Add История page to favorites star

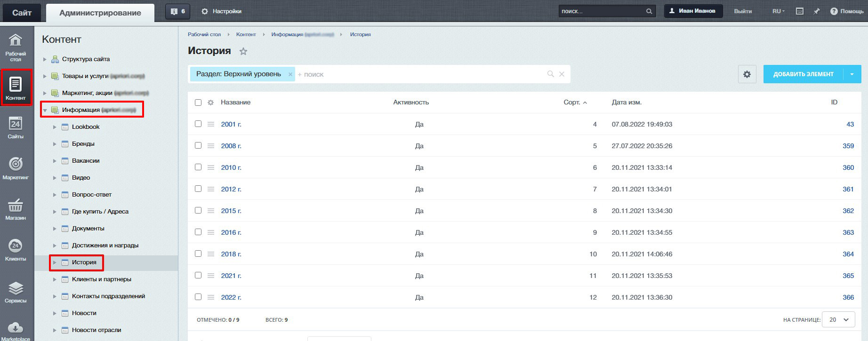point(243,51)
